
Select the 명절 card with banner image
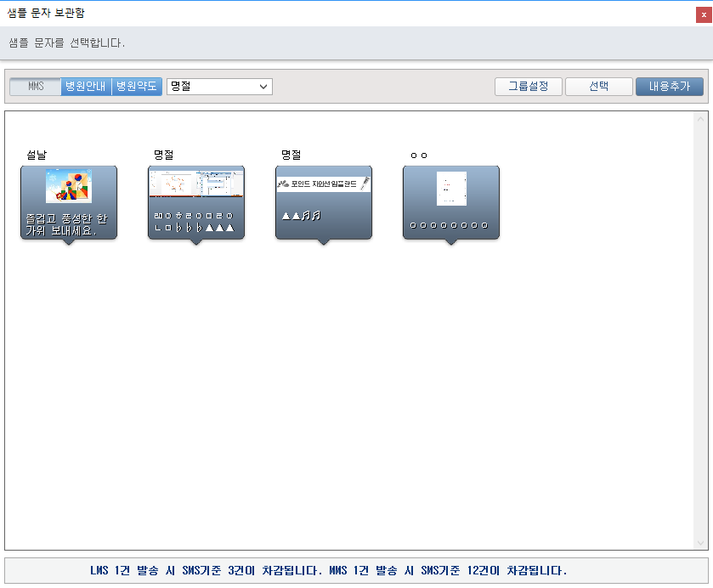click(x=324, y=203)
